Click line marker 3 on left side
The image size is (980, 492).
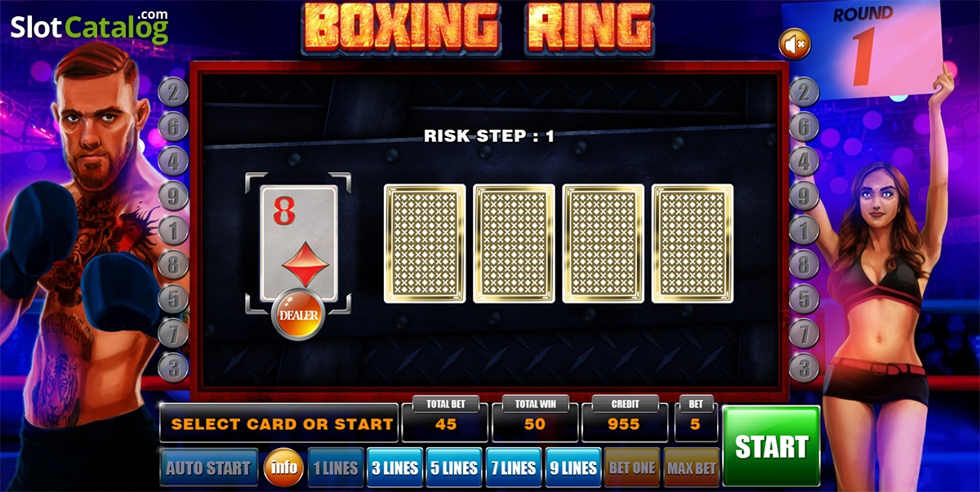coord(173,366)
